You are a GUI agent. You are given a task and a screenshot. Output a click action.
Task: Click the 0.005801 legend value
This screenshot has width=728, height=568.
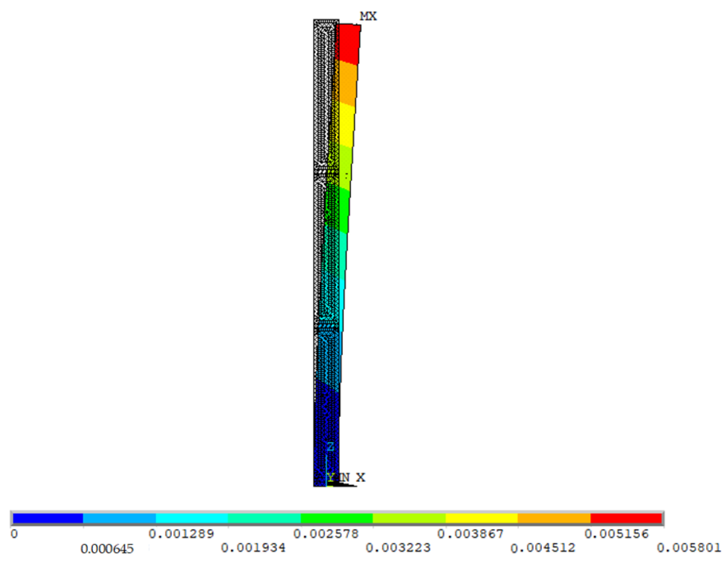689,548
